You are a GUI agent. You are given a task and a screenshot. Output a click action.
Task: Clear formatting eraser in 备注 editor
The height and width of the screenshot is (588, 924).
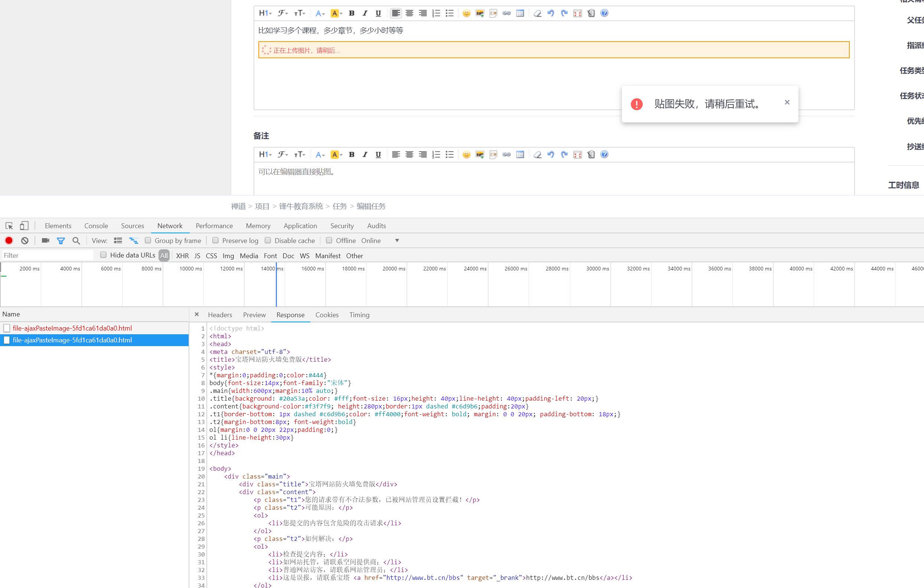[538, 155]
